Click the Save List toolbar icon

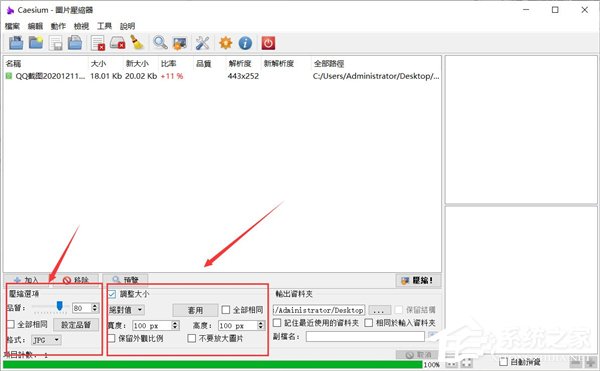pyautogui.click(x=56, y=43)
